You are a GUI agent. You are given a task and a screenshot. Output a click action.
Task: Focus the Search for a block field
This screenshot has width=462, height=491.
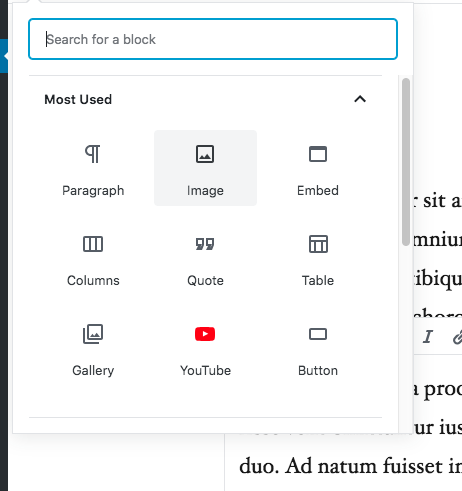coord(213,39)
